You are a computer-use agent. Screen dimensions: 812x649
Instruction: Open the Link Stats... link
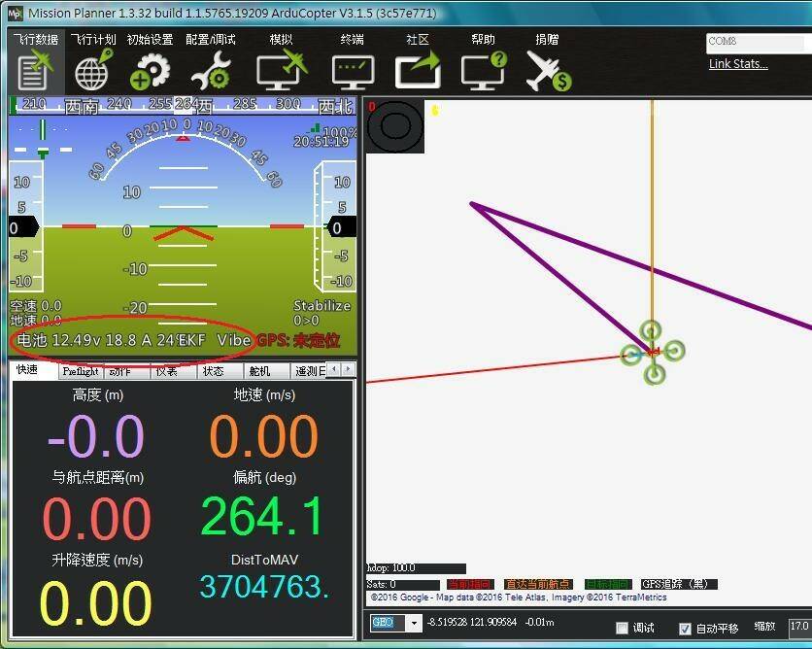[x=738, y=64]
